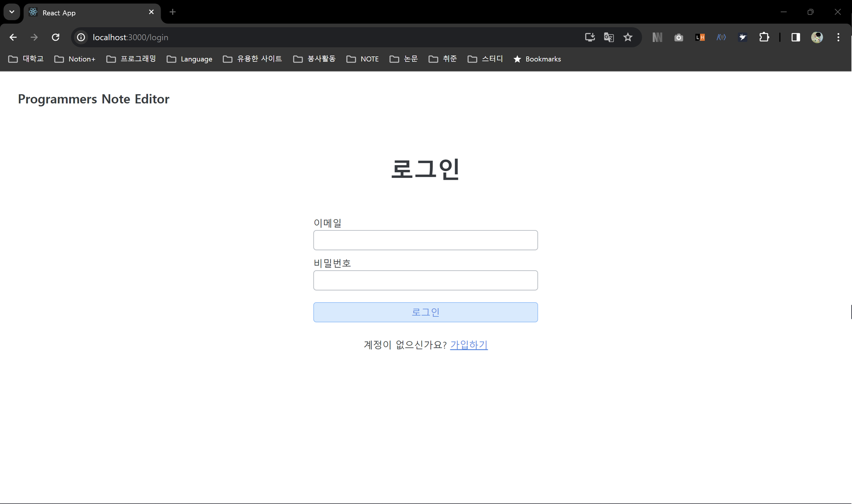Viewport: 852px width, 504px height.
Task: Open the Extensions puzzle-piece menu
Action: 764,37
